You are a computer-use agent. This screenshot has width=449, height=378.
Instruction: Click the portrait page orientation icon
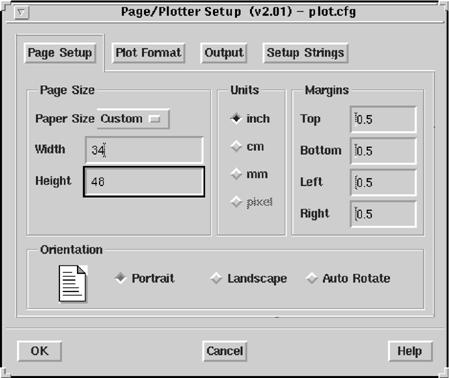click(73, 284)
